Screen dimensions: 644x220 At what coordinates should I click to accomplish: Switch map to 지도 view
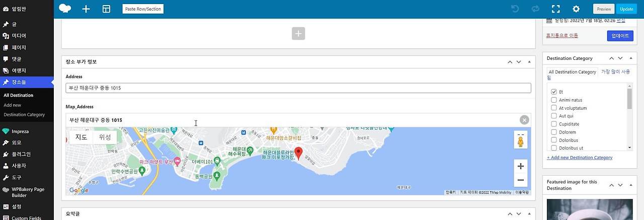pos(82,137)
